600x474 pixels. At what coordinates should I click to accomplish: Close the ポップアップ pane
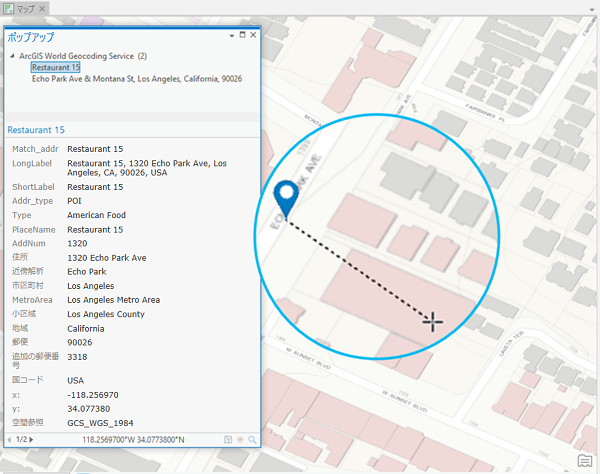pos(253,36)
